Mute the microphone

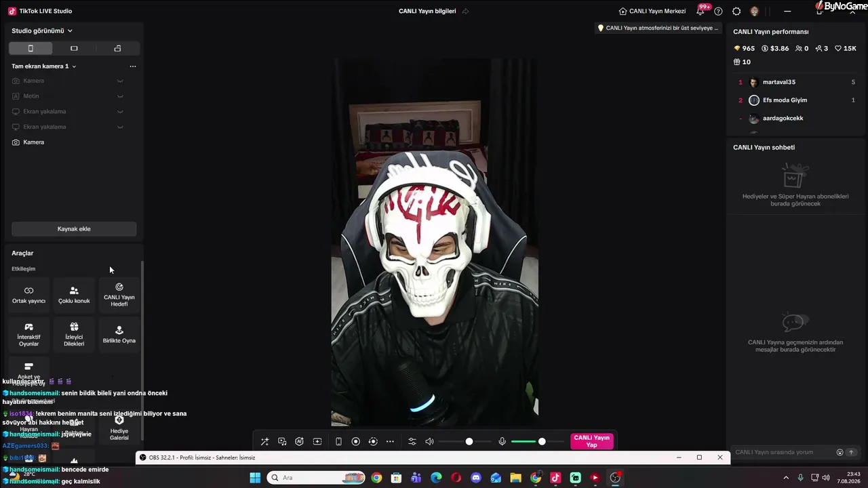(502, 441)
